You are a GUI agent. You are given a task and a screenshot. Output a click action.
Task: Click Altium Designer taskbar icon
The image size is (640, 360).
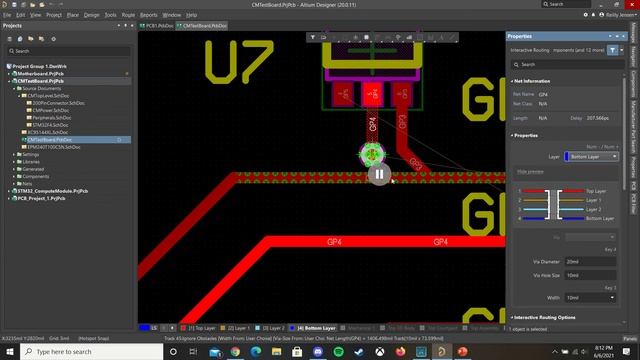(442, 351)
